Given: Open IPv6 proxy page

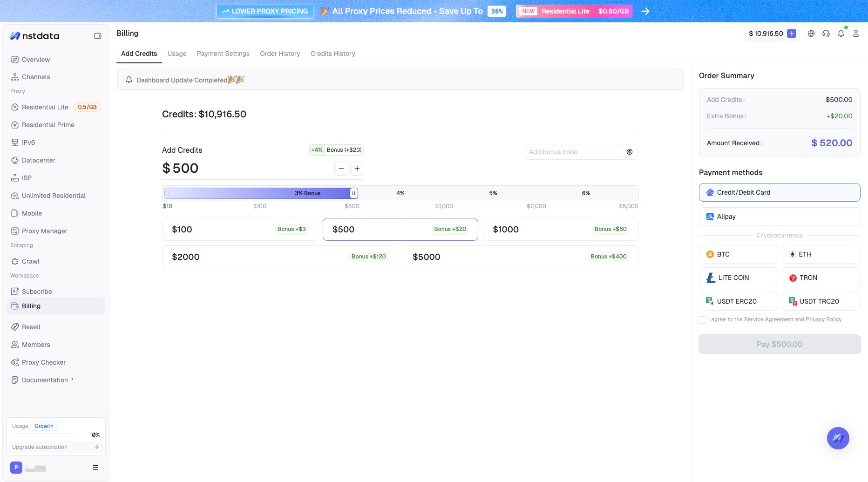Looking at the screenshot, I should (56, 143).
